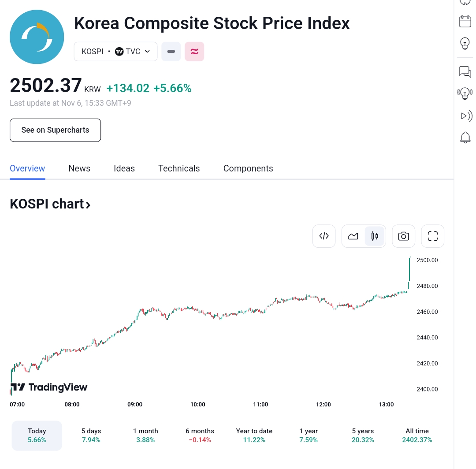
Task: Click the pink approximately-equal badge
Action: point(194,52)
